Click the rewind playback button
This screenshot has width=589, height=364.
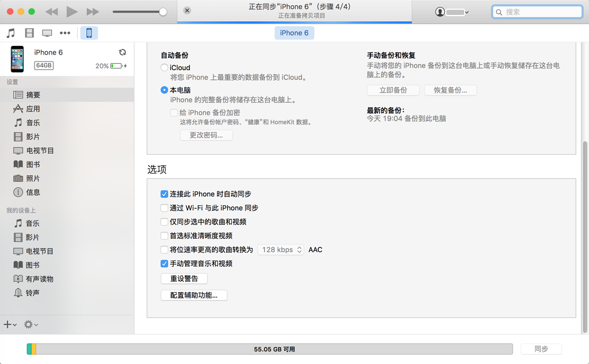coord(52,12)
